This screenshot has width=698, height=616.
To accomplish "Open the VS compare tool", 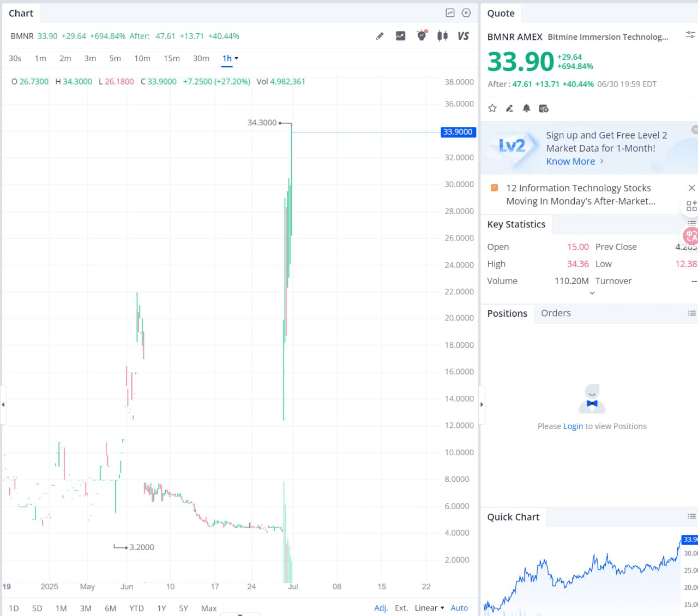I will (x=463, y=36).
